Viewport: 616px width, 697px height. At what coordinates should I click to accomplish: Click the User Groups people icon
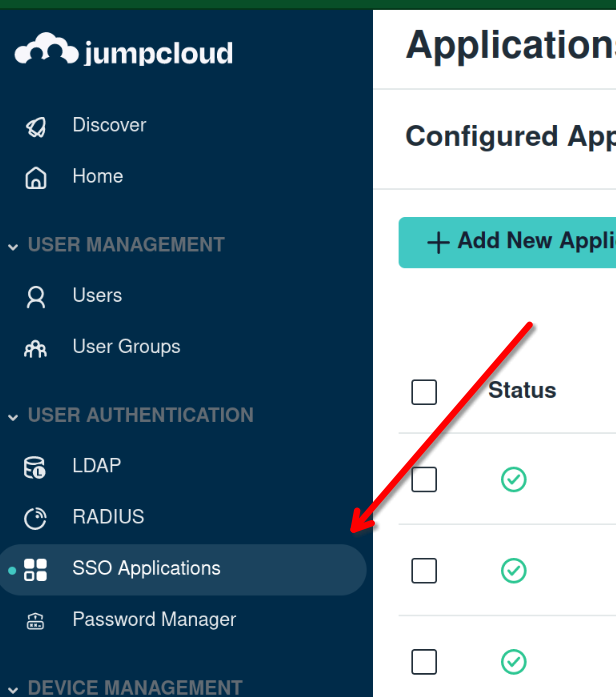pyautogui.click(x=36, y=348)
